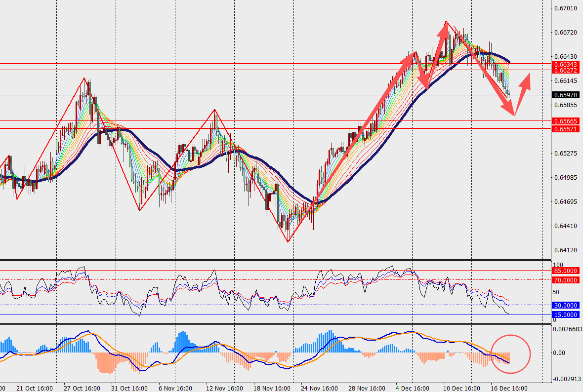
Task: Select the red 0.65665 level label
Action: coord(566,121)
